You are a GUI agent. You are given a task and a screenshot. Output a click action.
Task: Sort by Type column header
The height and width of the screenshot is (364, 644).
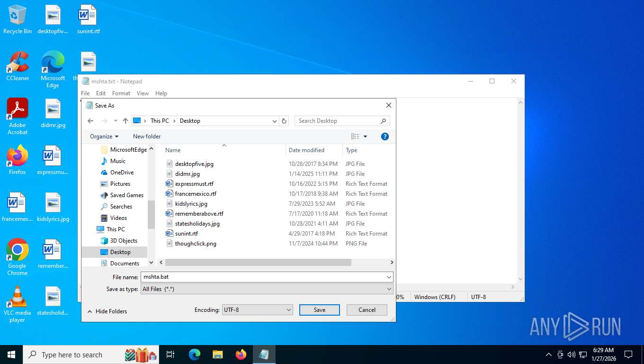[368, 150]
